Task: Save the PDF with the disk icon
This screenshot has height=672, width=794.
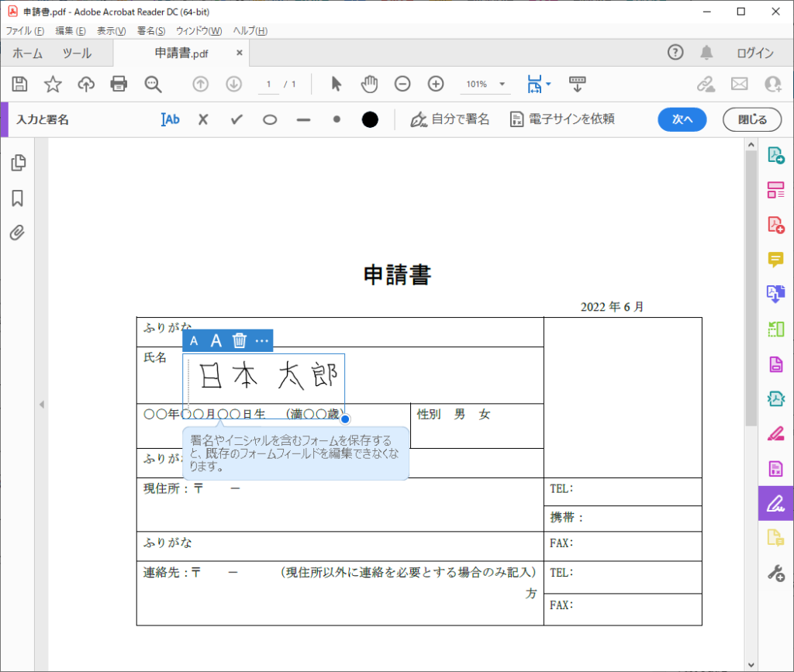Action: point(19,84)
